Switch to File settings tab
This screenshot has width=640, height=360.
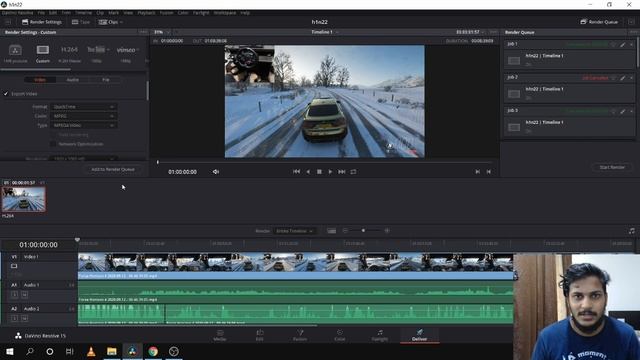[x=106, y=80]
